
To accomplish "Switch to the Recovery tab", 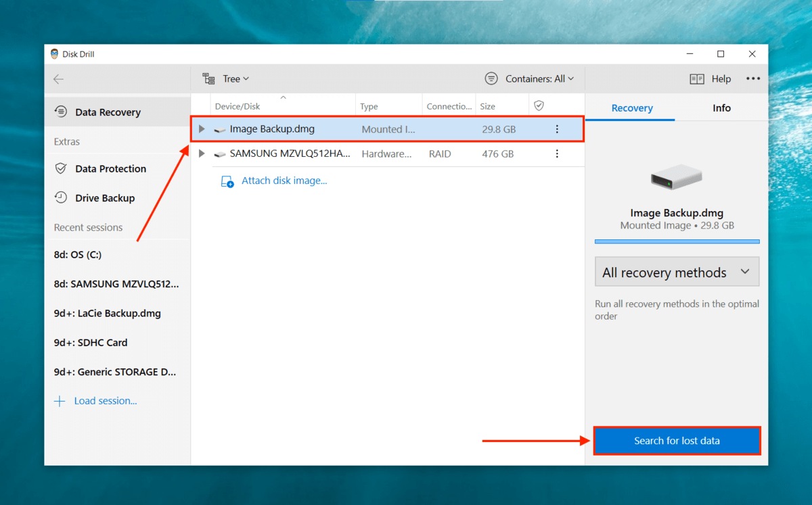I will (632, 108).
